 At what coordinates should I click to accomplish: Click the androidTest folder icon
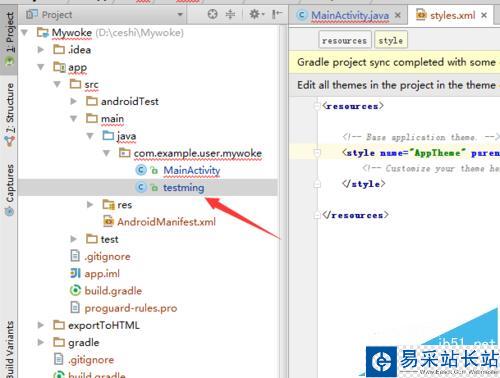point(92,101)
